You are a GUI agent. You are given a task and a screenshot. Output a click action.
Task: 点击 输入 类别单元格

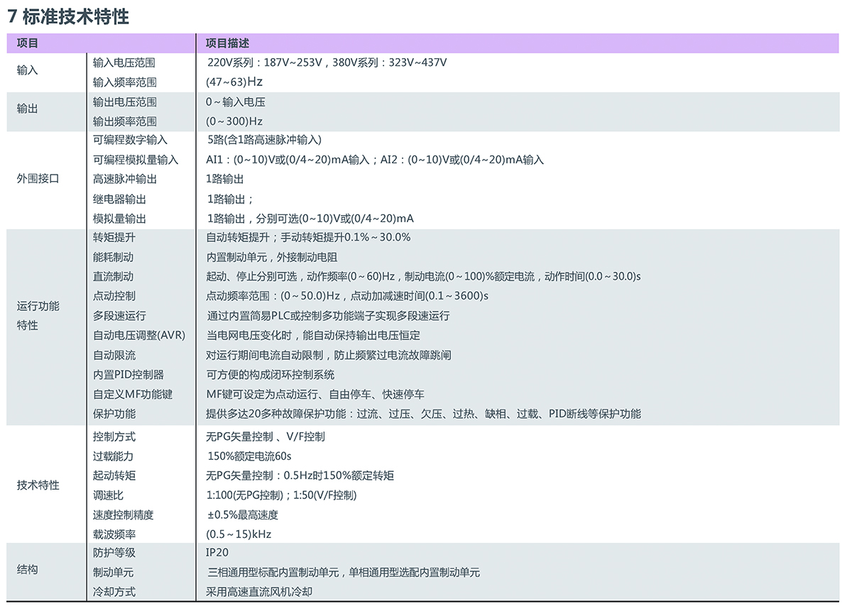click(28, 71)
